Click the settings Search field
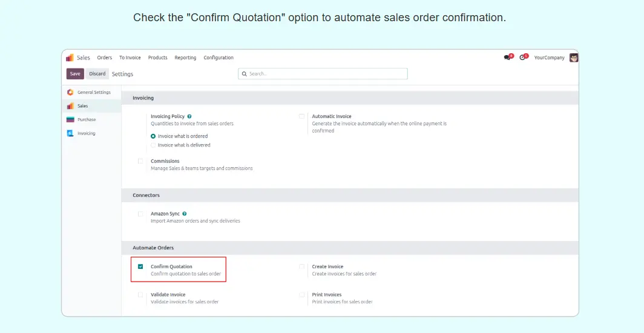644x333 pixels. point(323,74)
